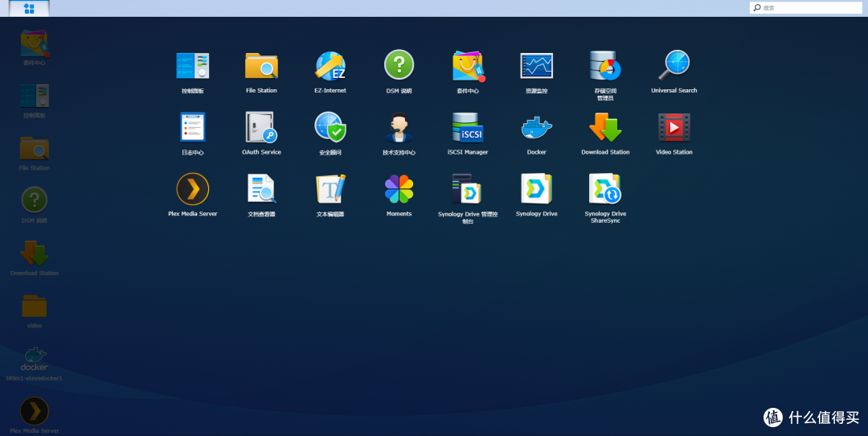Open 套件中心 in the main menu grid
Viewport: 868px width, 436px height.
(468, 66)
